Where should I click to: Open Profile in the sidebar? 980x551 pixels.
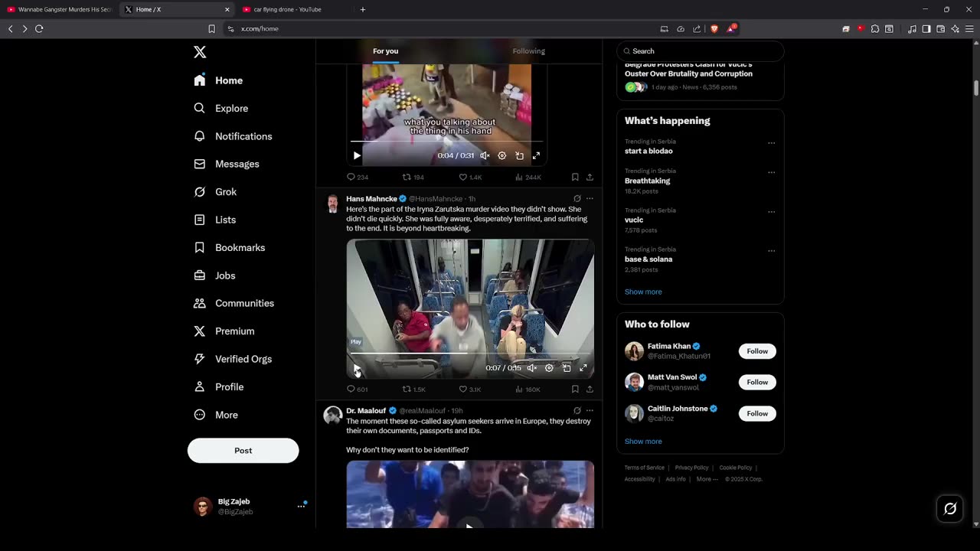coord(218,386)
